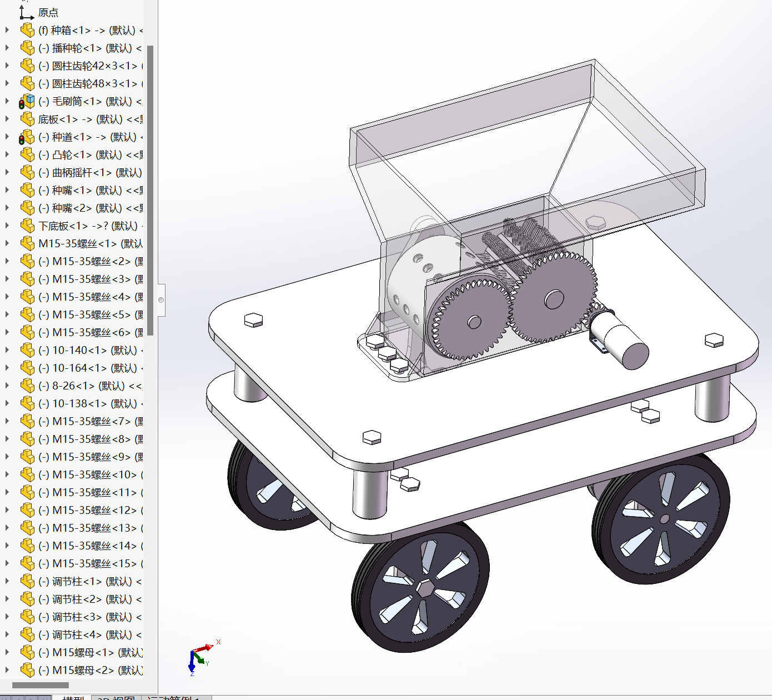
Task: Expand the 下底板<1> component
Action: pyautogui.click(x=7, y=226)
